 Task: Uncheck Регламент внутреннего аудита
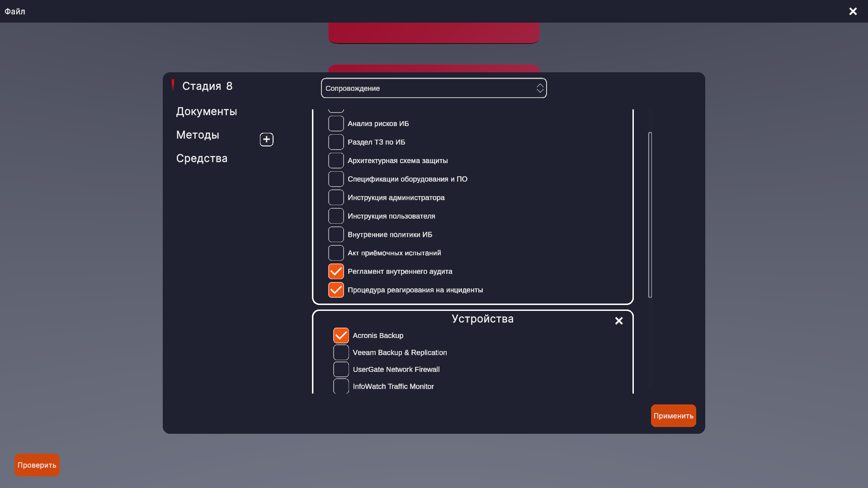point(336,272)
